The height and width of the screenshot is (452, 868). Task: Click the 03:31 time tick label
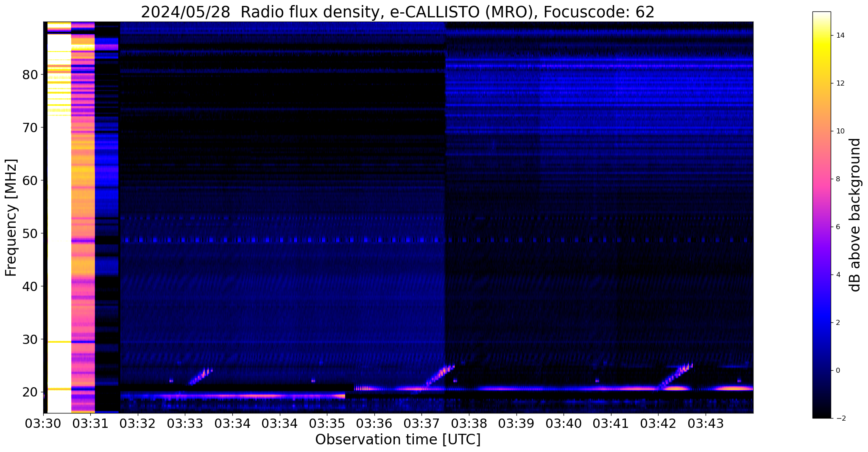point(90,423)
